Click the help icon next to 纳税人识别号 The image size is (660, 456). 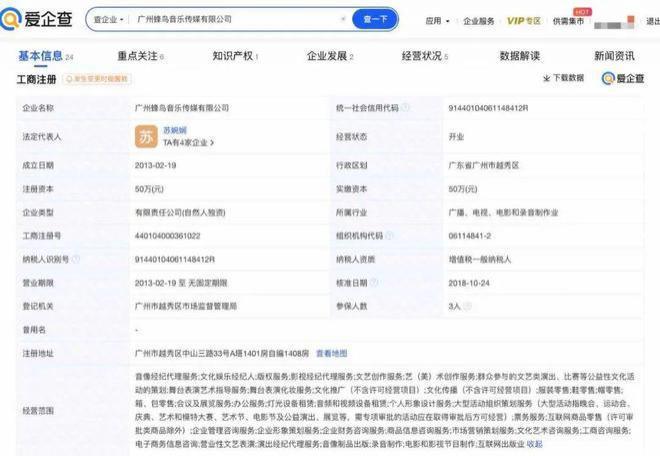(x=76, y=259)
